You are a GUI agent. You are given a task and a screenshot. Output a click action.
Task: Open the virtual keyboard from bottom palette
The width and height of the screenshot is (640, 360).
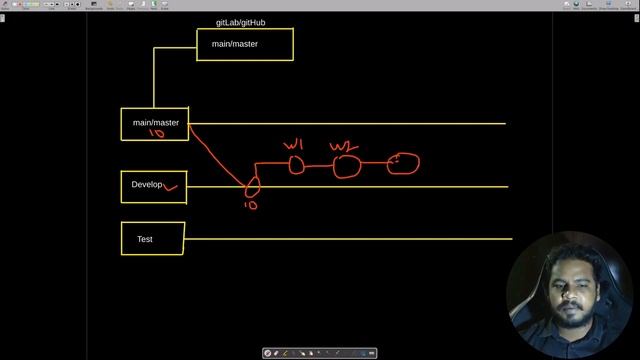pos(371,353)
